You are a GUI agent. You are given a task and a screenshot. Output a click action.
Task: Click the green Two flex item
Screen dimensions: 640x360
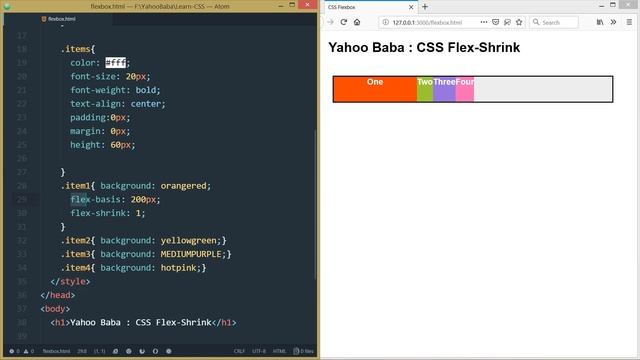click(425, 89)
